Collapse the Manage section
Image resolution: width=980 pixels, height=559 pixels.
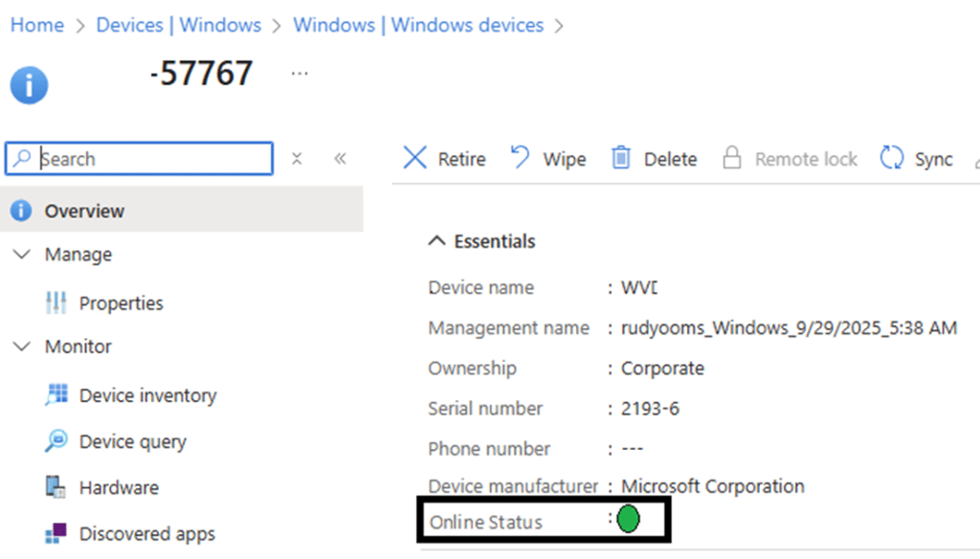[x=22, y=254]
